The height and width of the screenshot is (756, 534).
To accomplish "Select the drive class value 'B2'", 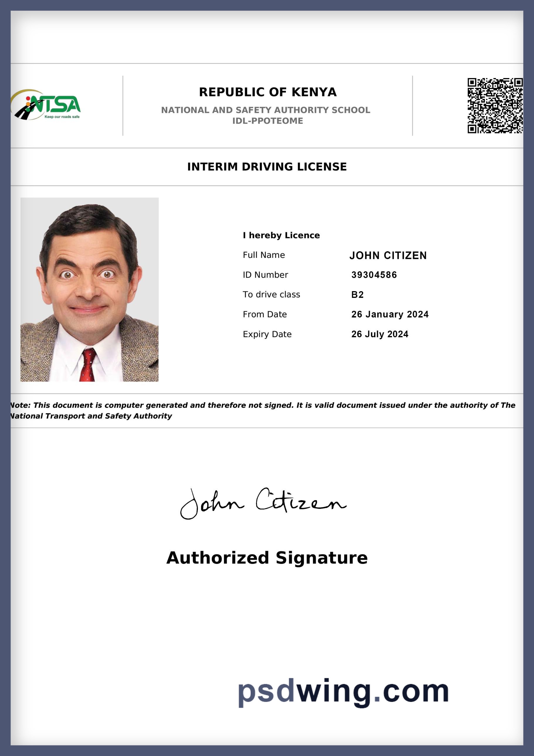I will (x=358, y=294).
